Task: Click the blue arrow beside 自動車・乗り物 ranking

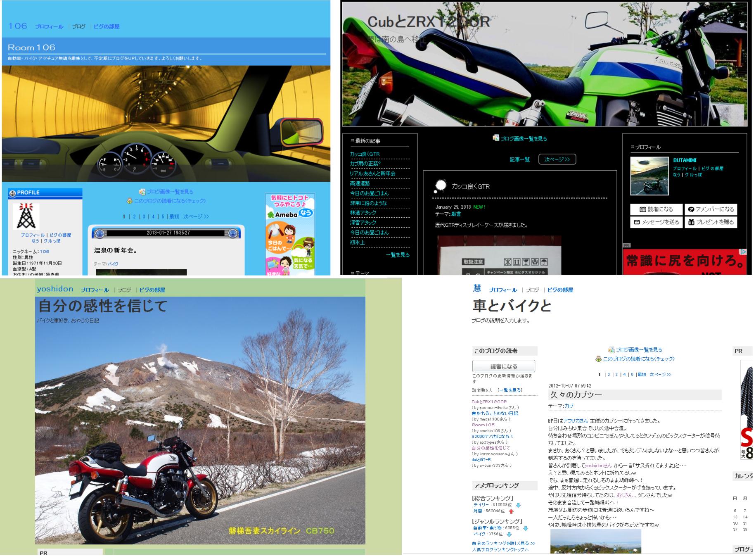Action: tap(525, 528)
